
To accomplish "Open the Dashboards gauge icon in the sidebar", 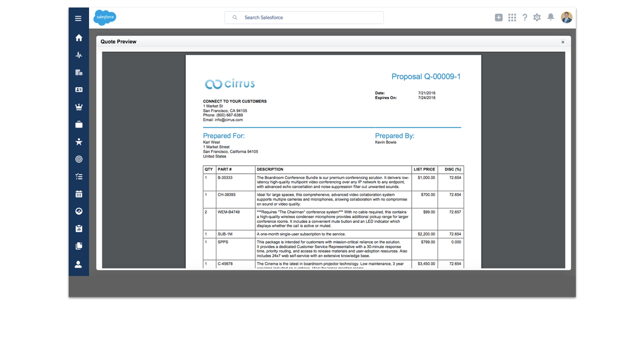I will pyautogui.click(x=79, y=211).
